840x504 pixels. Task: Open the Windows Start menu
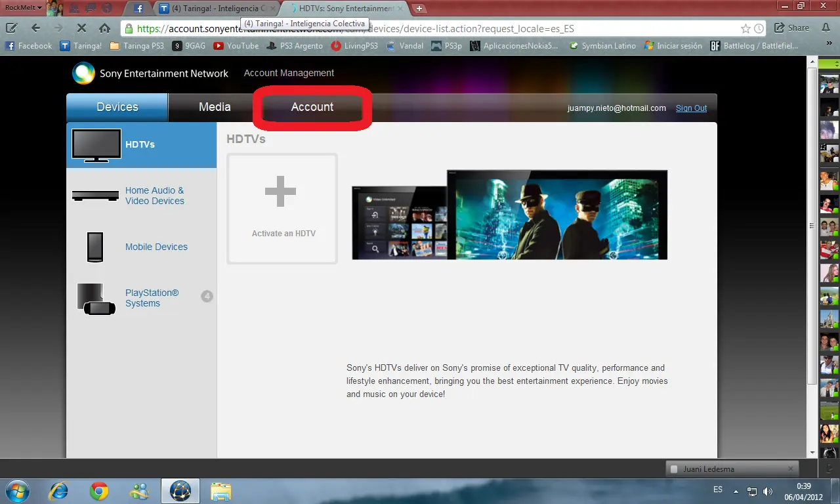click(x=16, y=491)
